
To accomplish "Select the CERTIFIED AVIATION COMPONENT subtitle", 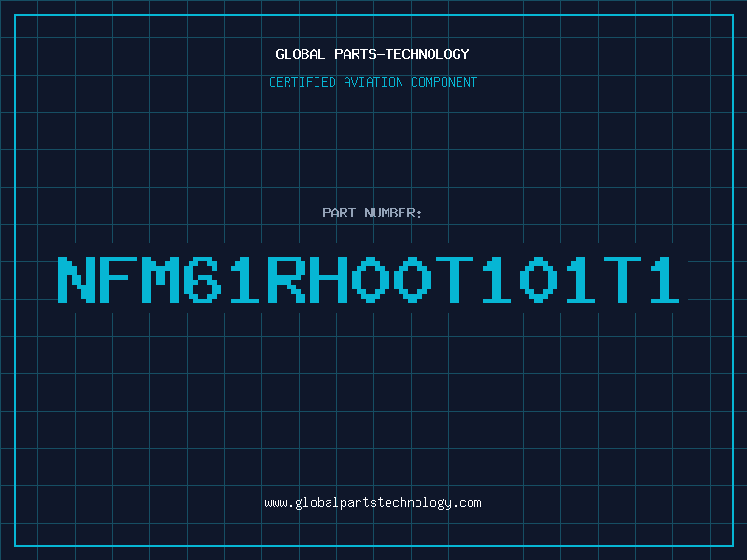I will pos(373,82).
